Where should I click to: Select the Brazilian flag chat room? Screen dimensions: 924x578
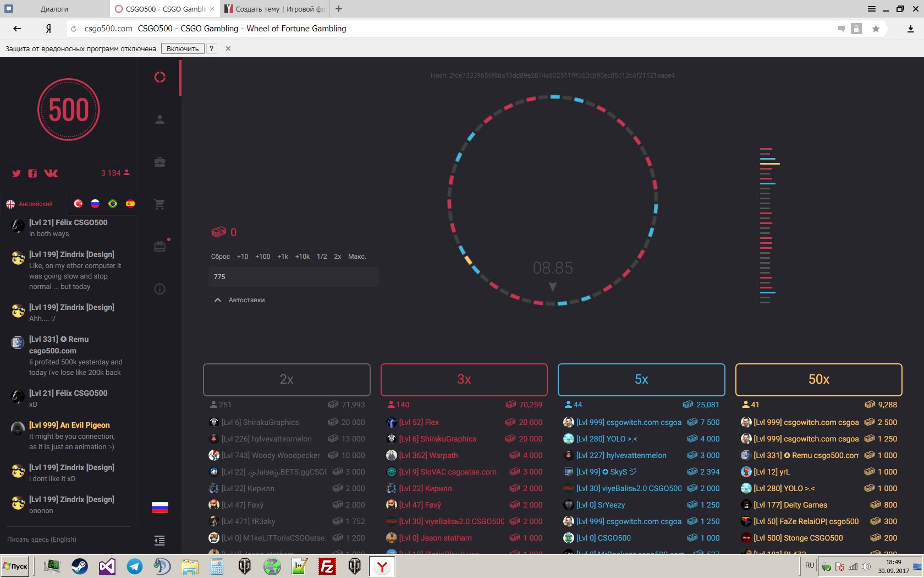(113, 204)
